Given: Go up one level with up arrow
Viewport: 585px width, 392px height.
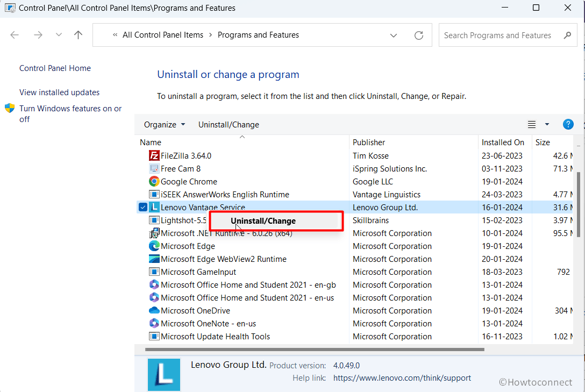Looking at the screenshot, I should [x=78, y=35].
